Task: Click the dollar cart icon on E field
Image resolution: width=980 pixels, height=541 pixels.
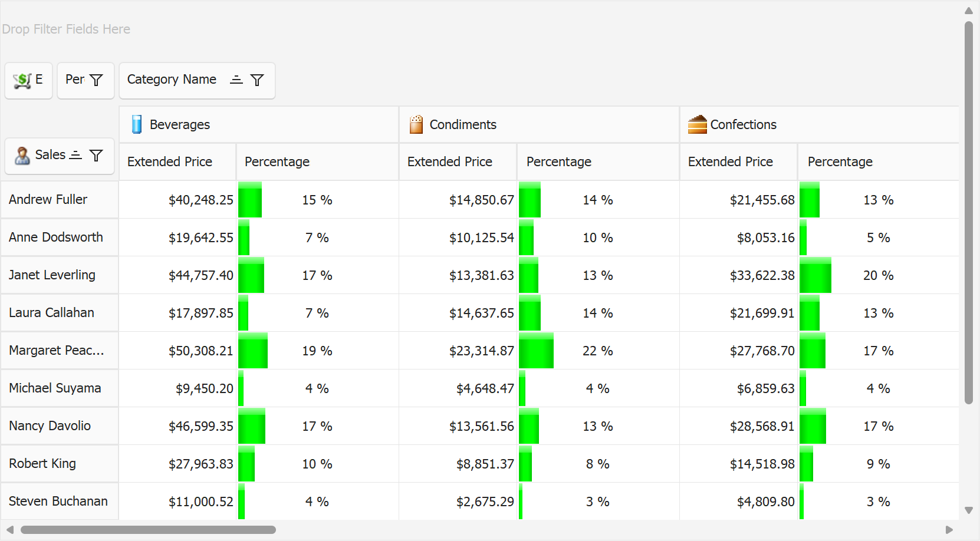Action: pos(22,80)
